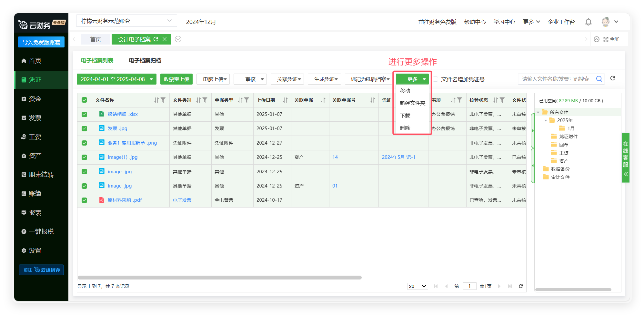Reload the 会计电子档案 tab
The height and width of the screenshot is (315, 644).
pyautogui.click(x=156, y=39)
